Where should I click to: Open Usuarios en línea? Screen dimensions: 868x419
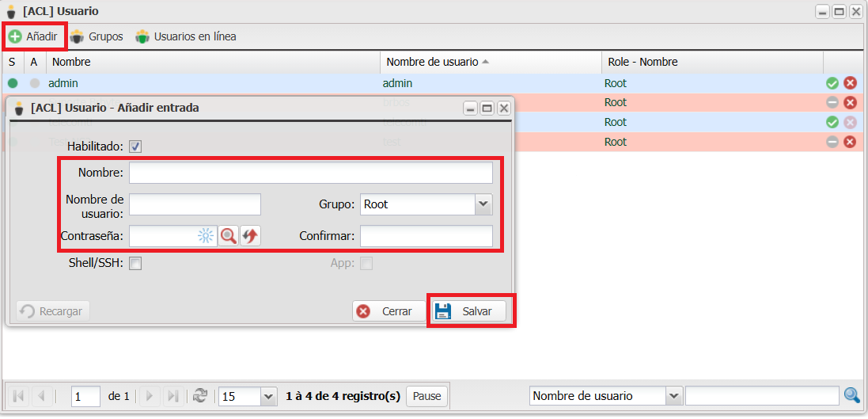click(x=186, y=36)
